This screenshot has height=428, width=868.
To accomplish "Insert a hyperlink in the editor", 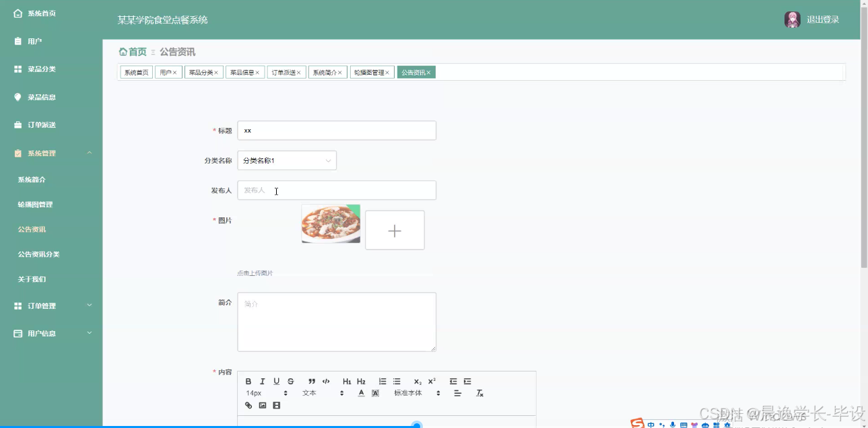I will [248, 405].
